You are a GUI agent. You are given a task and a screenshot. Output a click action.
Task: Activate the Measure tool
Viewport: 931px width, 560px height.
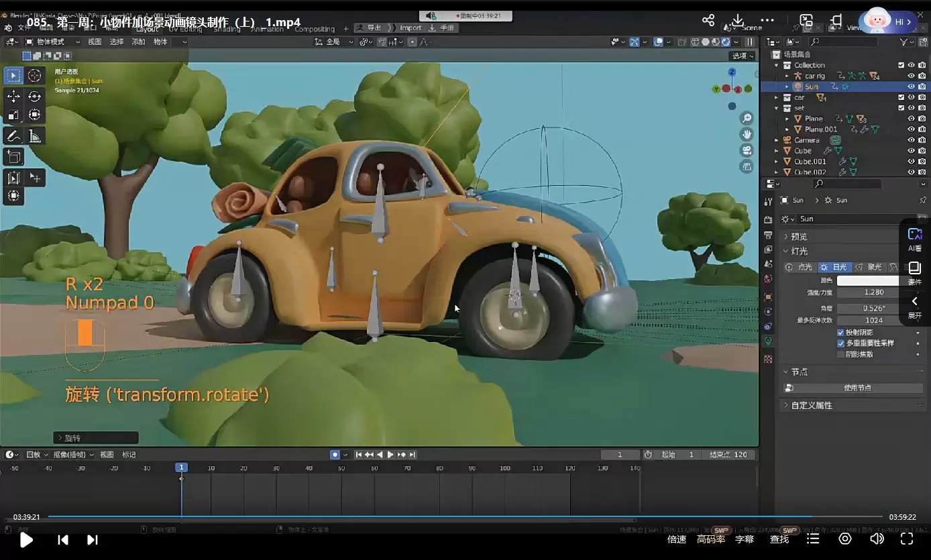(35, 136)
